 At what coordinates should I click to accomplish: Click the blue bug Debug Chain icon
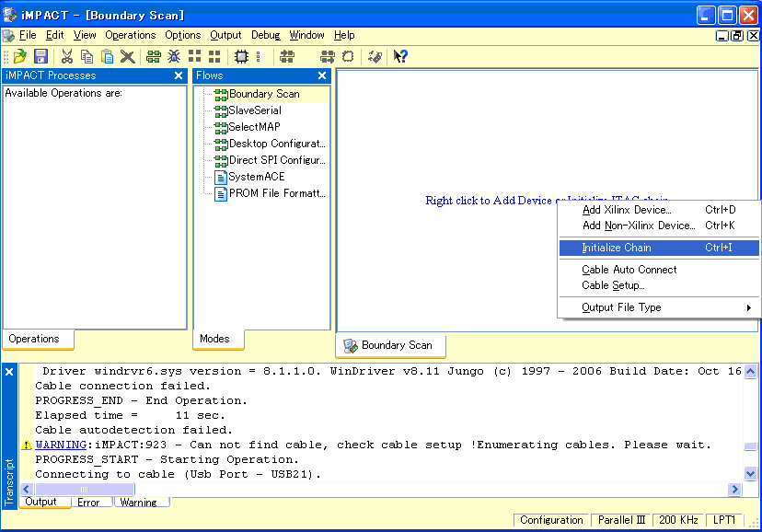(174, 57)
